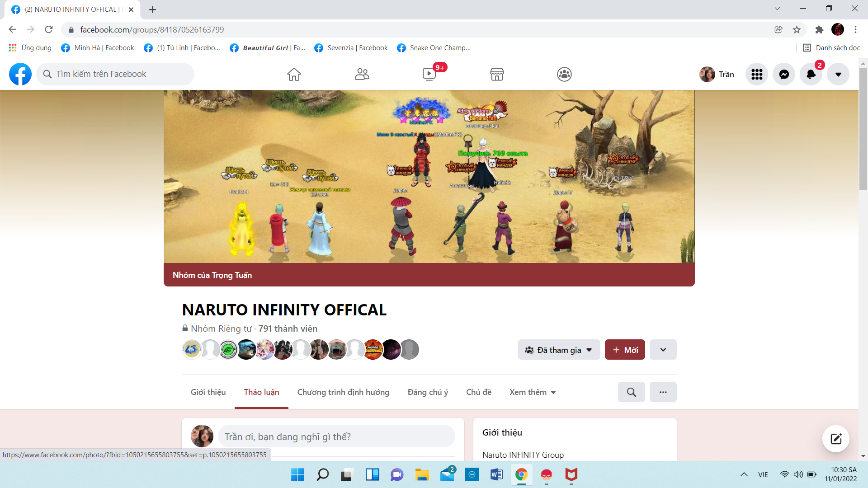Open the Marketplace icon
Viewport: 868px width, 488px height.
(497, 74)
